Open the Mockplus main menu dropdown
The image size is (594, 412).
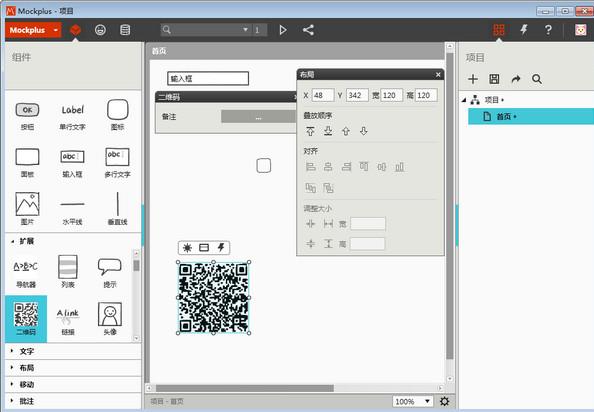click(33, 30)
